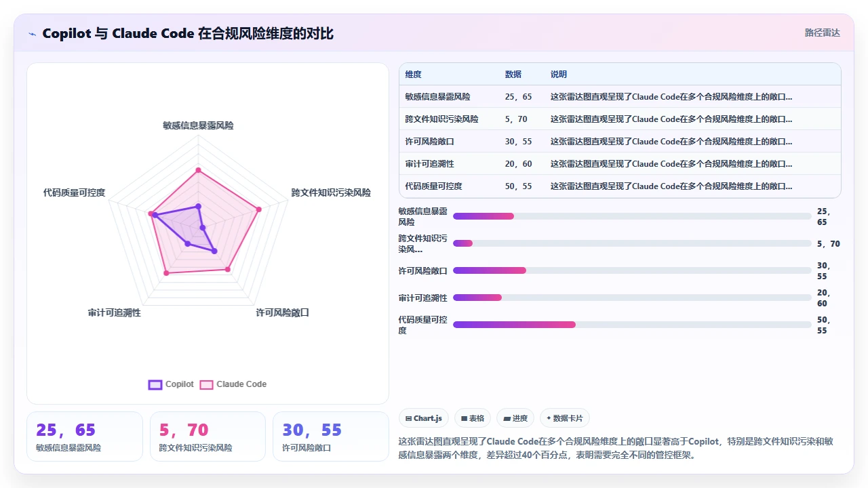The height and width of the screenshot is (488, 868).
Task: Click the 维度 column header
Action: pos(413,75)
